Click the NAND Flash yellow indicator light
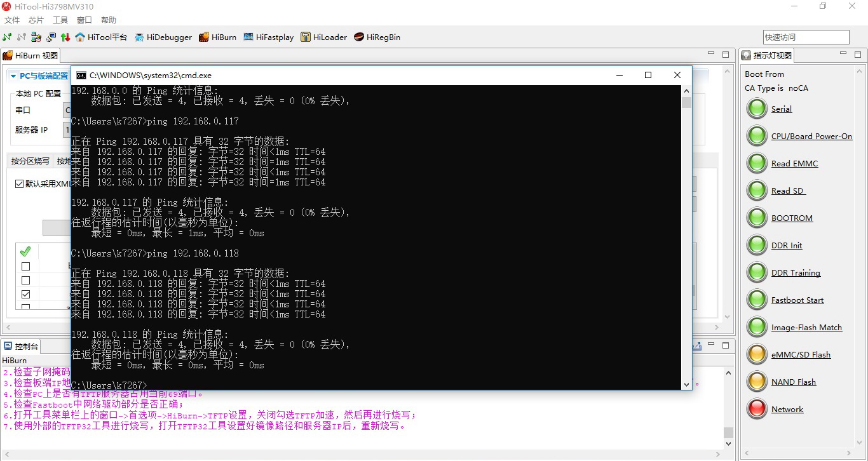Screen dimensions: 868x461 [x=757, y=382]
